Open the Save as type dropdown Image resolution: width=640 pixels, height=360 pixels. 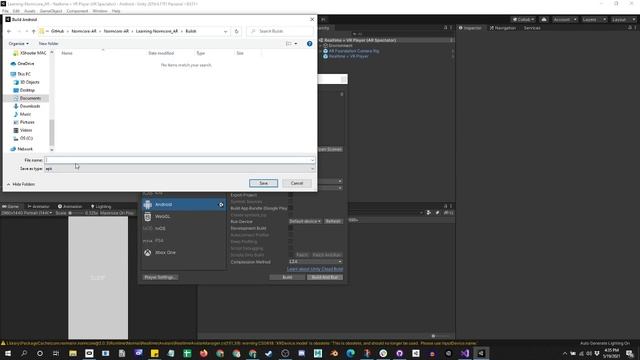179,169
